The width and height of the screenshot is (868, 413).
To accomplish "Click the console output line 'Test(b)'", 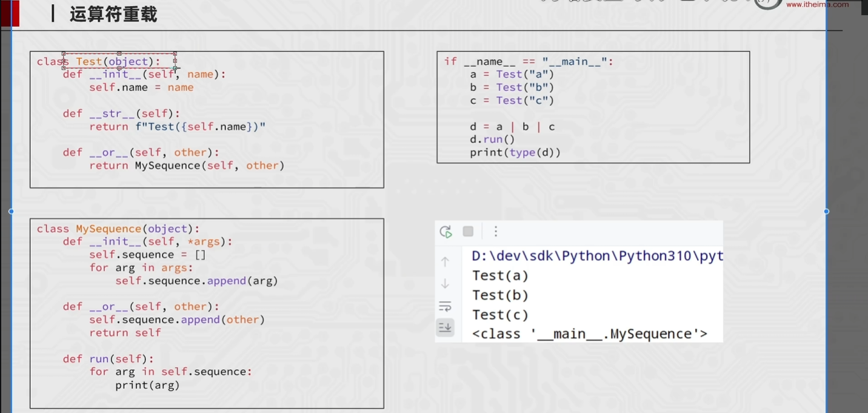I will pos(500,295).
